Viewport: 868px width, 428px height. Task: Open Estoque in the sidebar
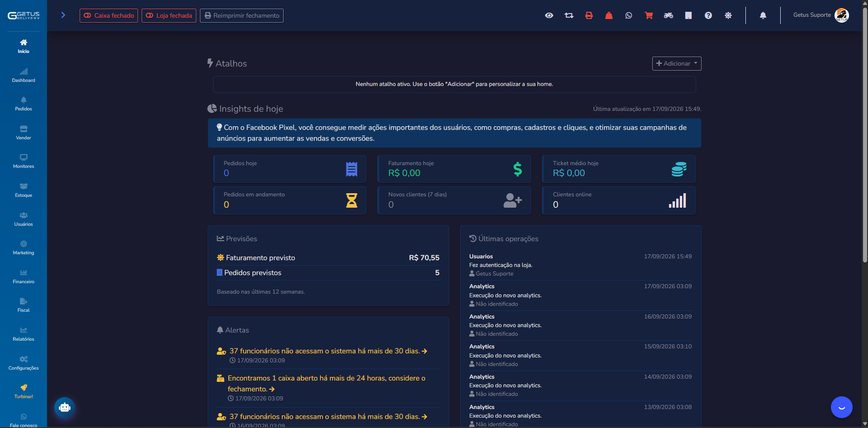(x=24, y=190)
